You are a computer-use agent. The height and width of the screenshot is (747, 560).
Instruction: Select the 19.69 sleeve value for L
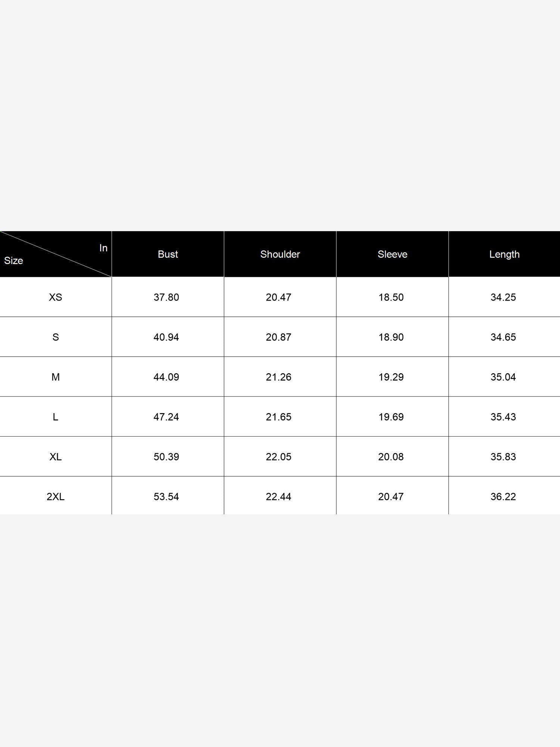pos(391,417)
